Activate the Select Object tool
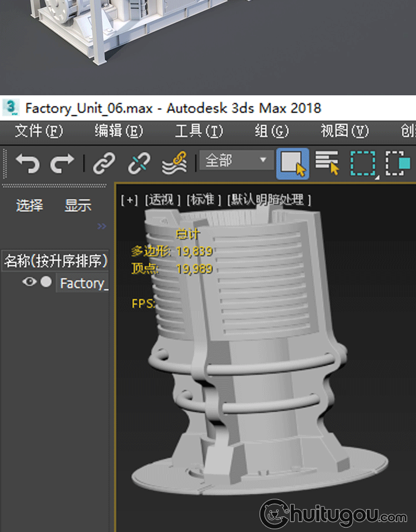Screen dimensions: 416x532 (x=293, y=163)
